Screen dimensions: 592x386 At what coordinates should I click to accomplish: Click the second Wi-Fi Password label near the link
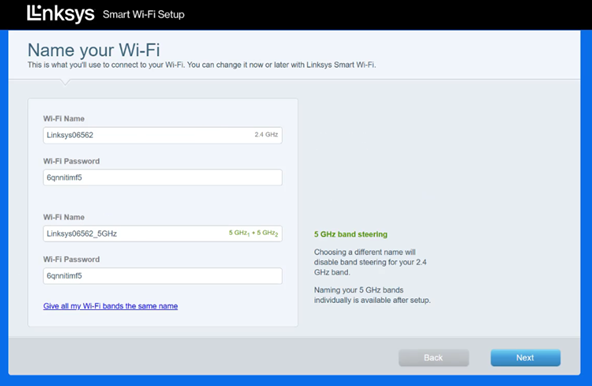[71, 259]
